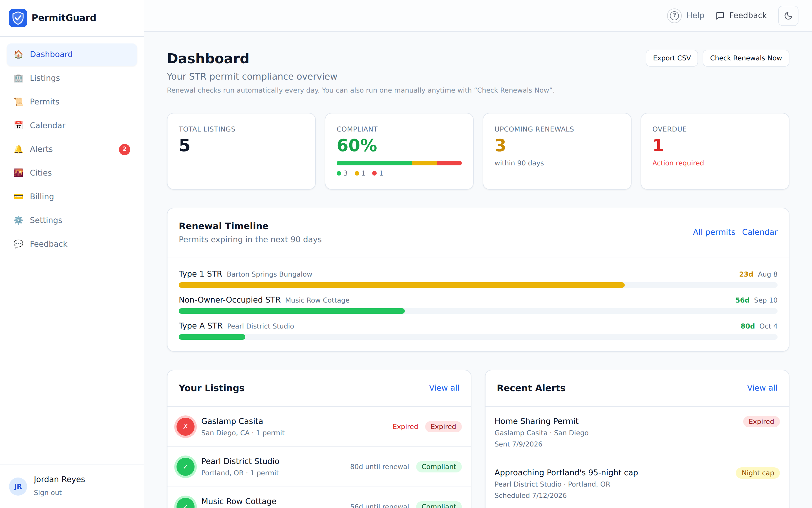Screen dimensions: 812x508
Task: Click the Alerts bell icon
Action: [x=18, y=149]
